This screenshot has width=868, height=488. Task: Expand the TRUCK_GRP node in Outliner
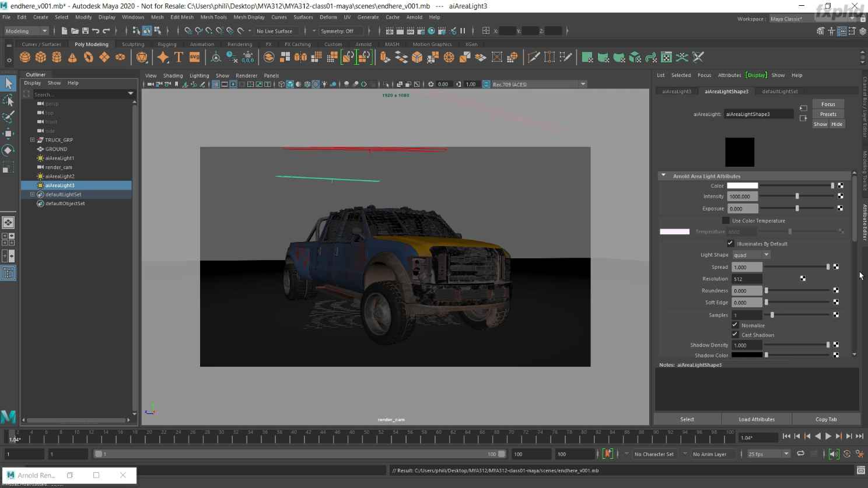tap(33, 140)
